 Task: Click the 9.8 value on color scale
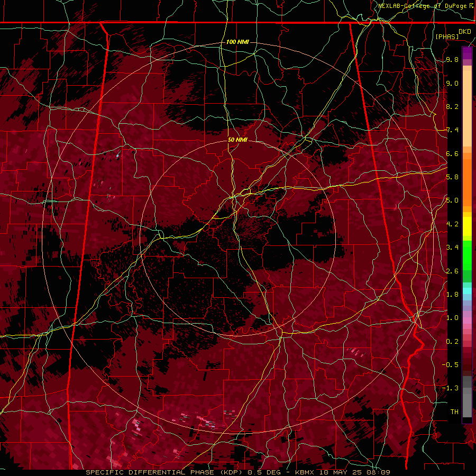(452, 60)
